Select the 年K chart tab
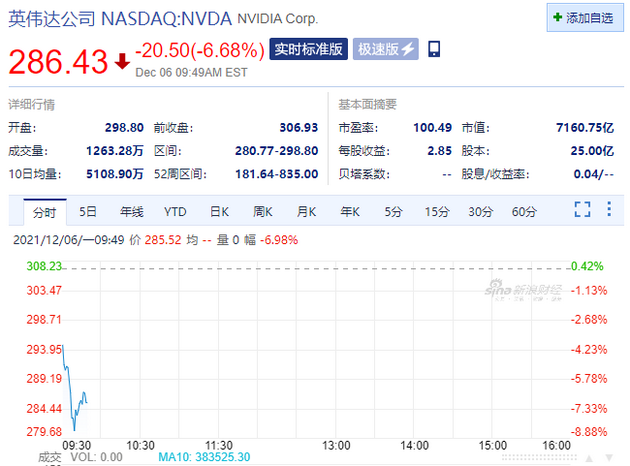 [x=350, y=211]
